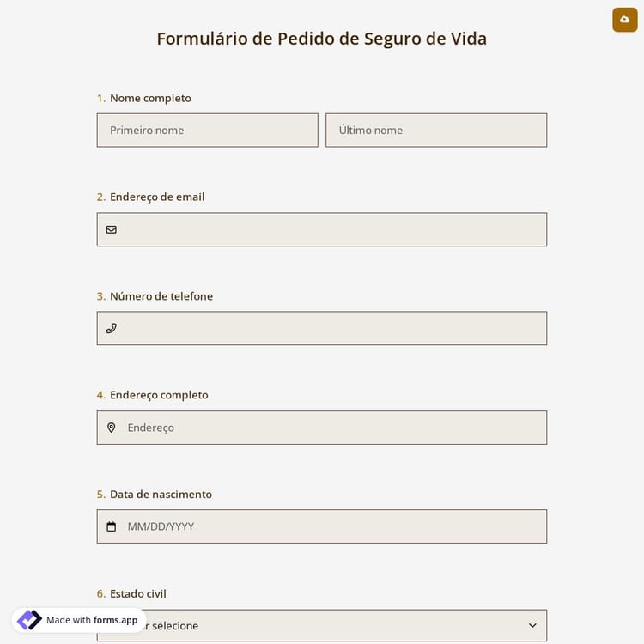Viewport: 644px width, 644px height.
Task: Click the calendar icon in birth date field
Action: click(x=111, y=526)
